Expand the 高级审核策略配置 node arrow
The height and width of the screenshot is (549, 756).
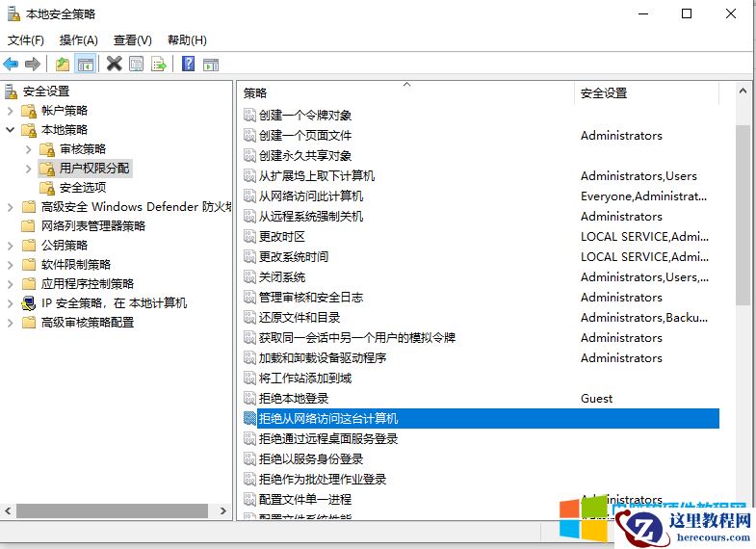pos(11,323)
